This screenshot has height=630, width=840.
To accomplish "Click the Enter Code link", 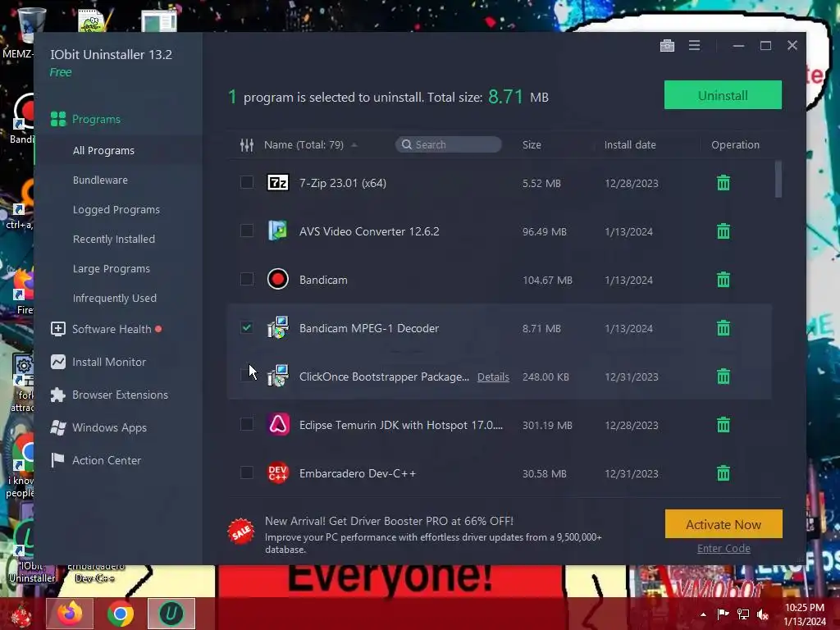I will click(724, 548).
